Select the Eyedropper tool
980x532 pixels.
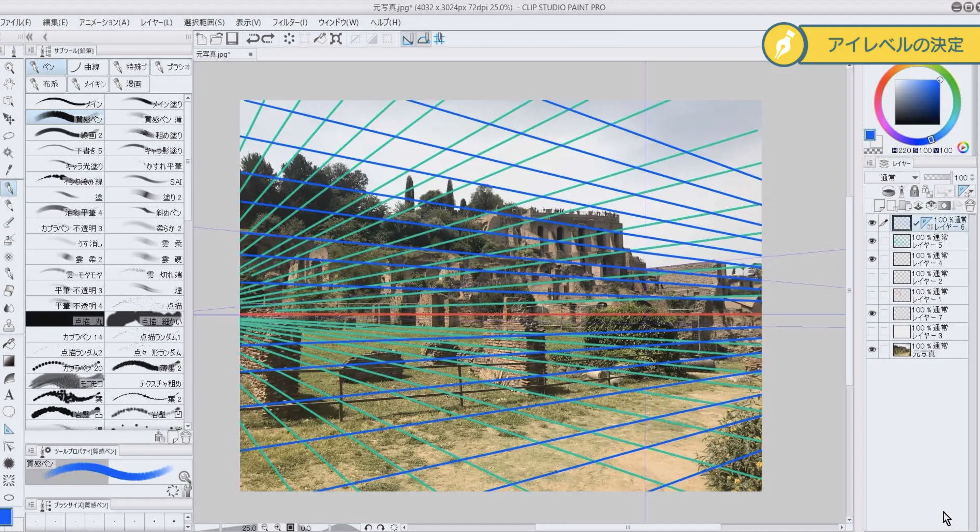point(9,170)
